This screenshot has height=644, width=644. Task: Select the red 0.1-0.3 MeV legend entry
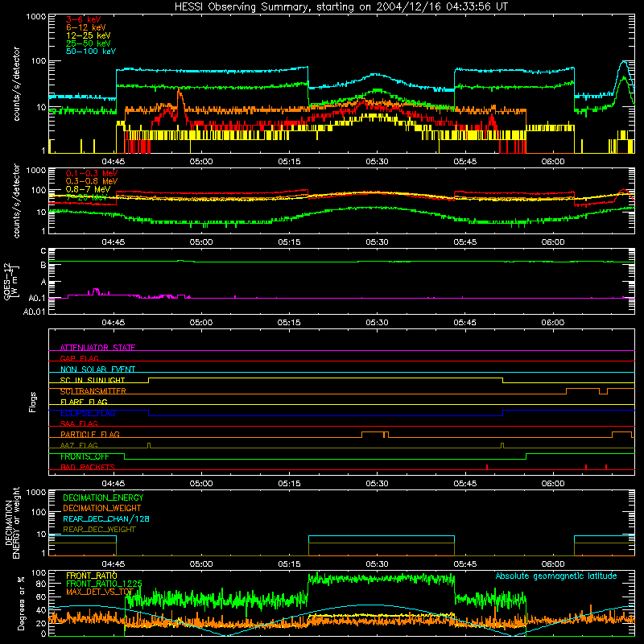[x=92, y=173]
